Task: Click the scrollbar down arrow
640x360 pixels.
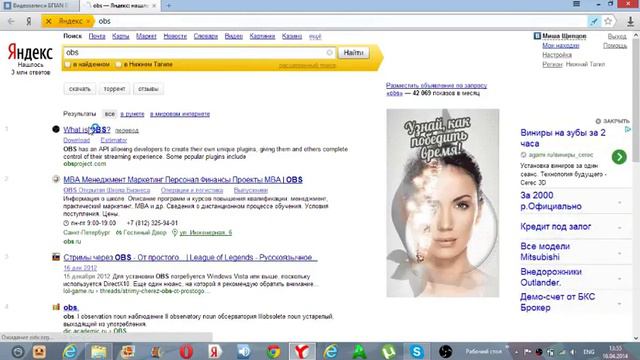Action: pyautogui.click(x=636, y=338)
